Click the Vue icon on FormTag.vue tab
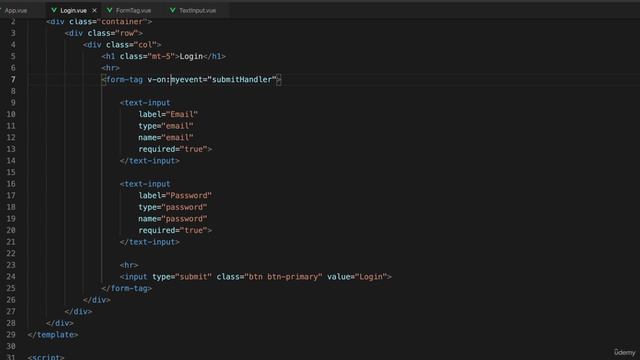Screen dimensions: 640x360 [x=109, y=10]
